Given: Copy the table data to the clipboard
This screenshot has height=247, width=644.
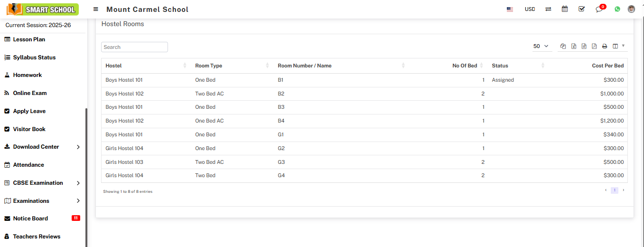Looking at the screenshot, I should point(563,46).
